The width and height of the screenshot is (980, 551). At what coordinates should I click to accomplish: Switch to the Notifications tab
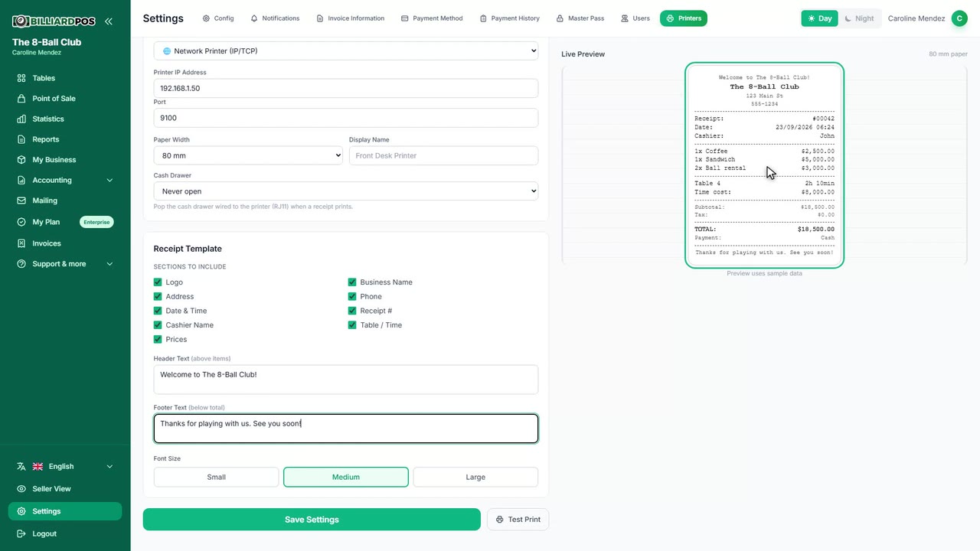point(275,18)
